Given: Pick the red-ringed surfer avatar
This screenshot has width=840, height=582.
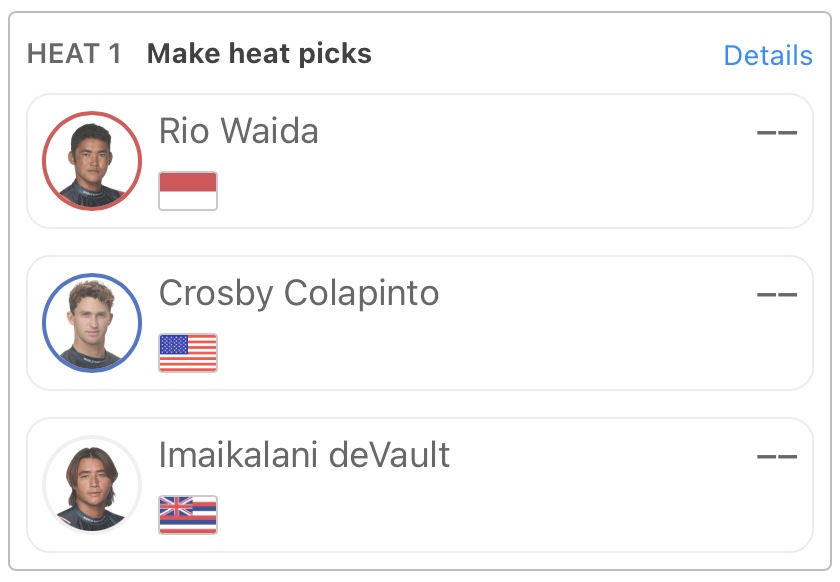Looking at the screenshot, I should click(92, 161).
